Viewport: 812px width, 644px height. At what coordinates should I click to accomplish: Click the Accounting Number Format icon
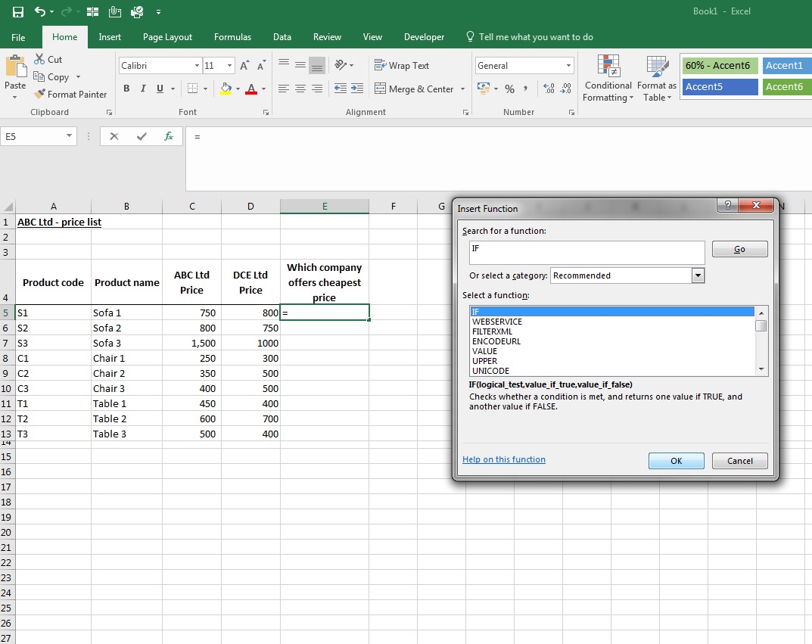click(483, 89)
